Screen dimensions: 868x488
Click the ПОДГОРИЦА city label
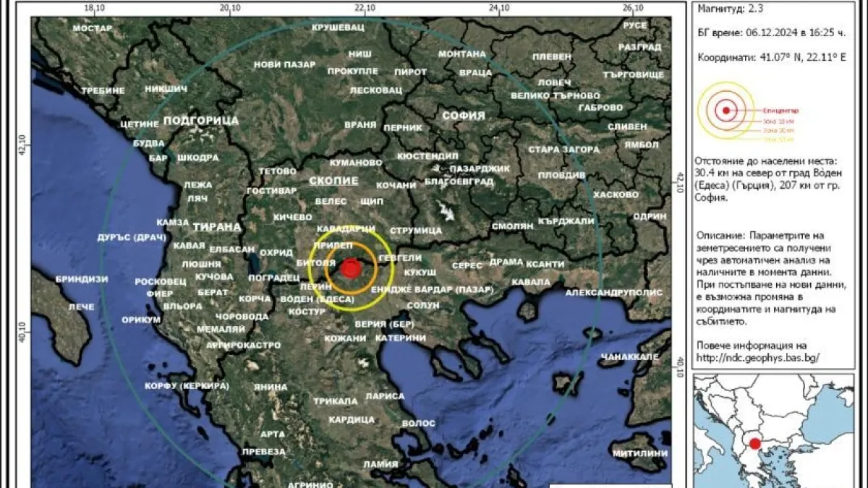point(201,120)
